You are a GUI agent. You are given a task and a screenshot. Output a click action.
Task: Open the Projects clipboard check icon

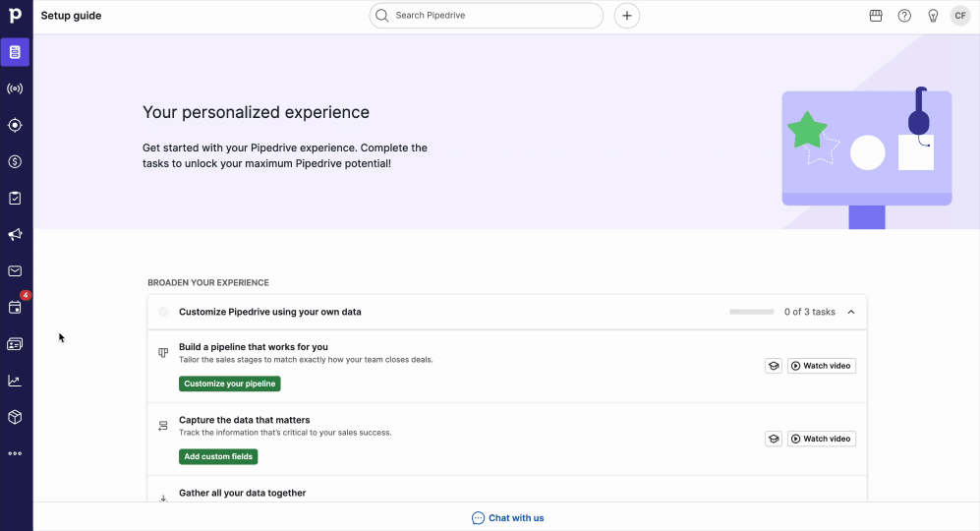point(15,199)
